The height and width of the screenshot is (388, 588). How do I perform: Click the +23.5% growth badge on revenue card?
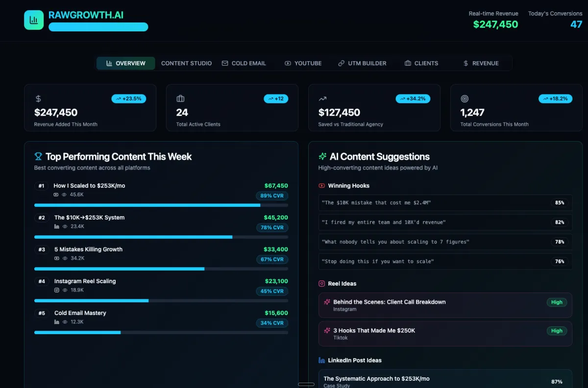tap(129, 98)
